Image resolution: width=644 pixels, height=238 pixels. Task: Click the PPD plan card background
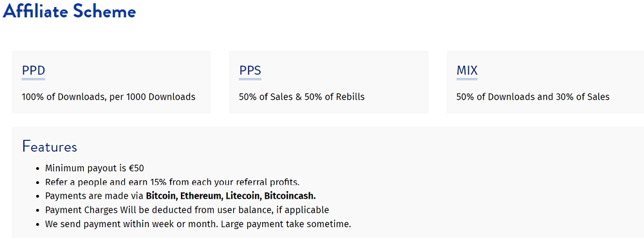pos(111,82)
